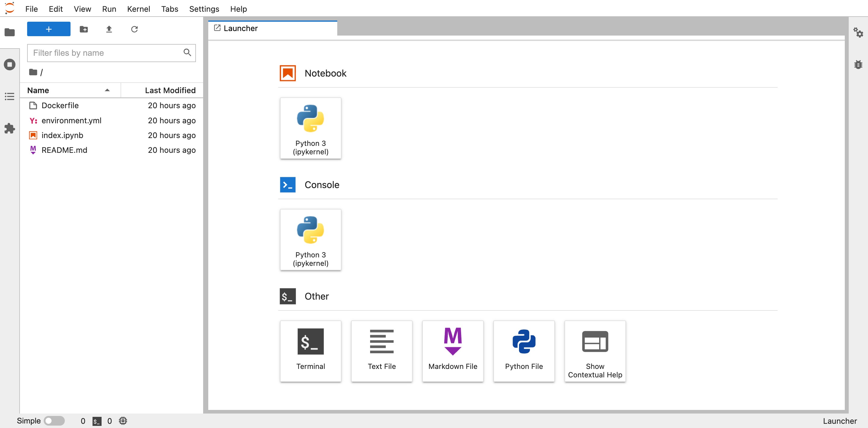Upload files using the upload icon
The image size is (868, 428).
coord(109,29)
